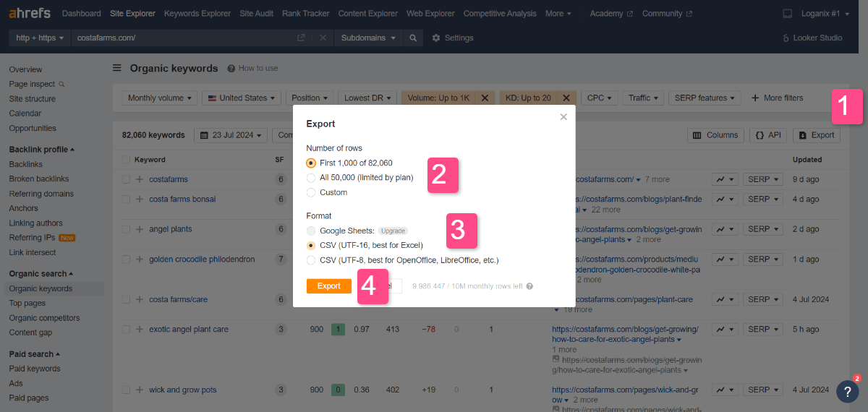Open Monthly volume filter dropdown
Image resolution: width=868 pixels, height=412 pixels.
(x=160, y=98)
